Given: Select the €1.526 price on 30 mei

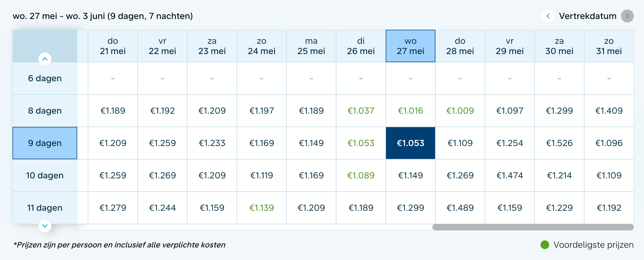Looking at the screenshot, I should (559, 143).
